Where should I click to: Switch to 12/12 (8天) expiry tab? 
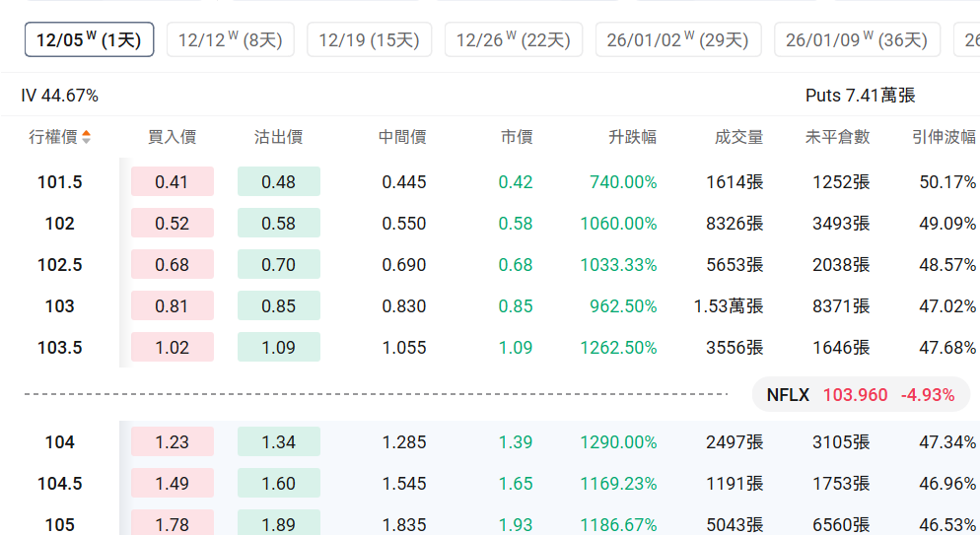point(231,39)
